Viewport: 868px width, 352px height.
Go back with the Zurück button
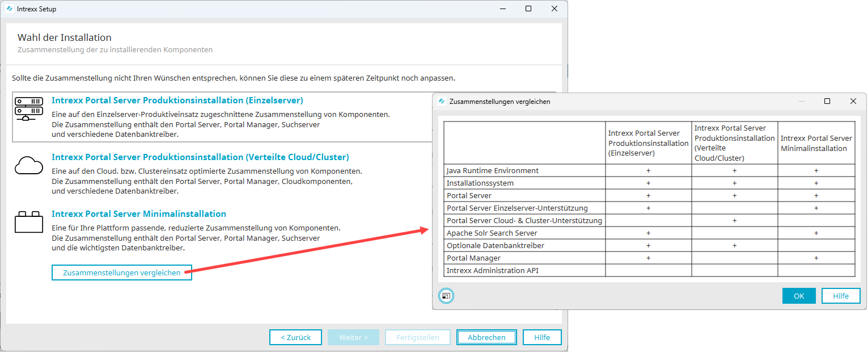pyautogui.click(x=295, y=337)
